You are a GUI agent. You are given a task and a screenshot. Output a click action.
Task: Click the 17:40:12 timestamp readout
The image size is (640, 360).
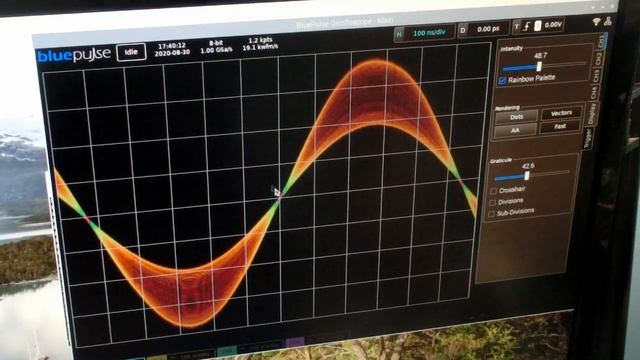(x=172, y=46)
